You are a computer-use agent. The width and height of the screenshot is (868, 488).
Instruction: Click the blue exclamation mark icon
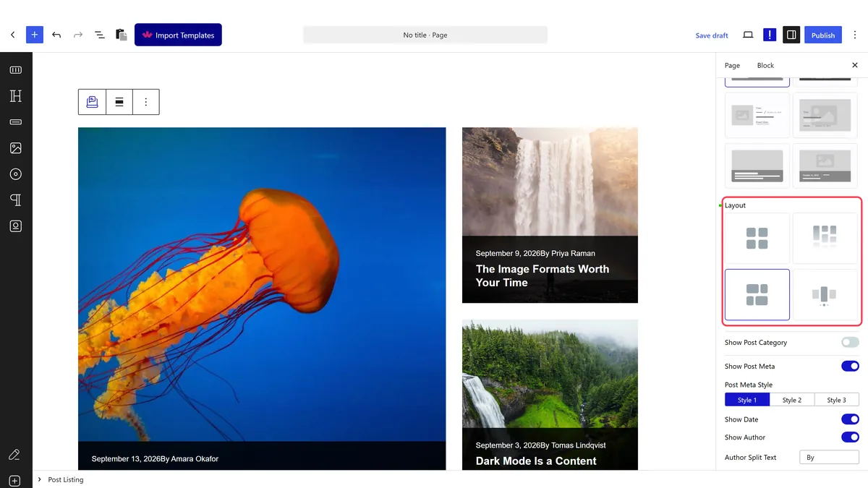pyautogui.click(x=770, y=35)
